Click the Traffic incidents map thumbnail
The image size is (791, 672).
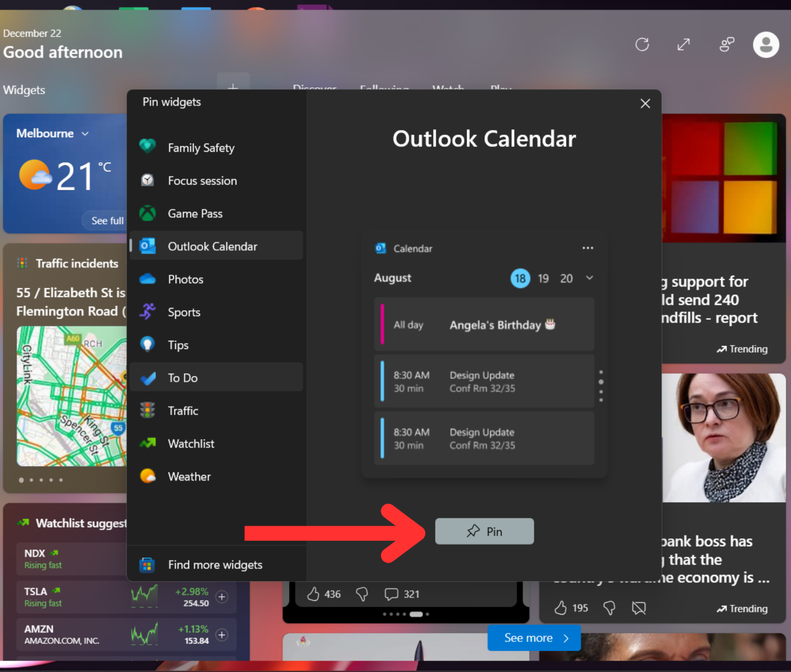[x=72, y=396]
